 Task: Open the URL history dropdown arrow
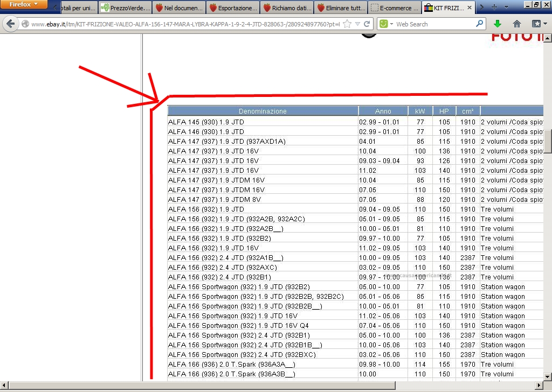pos(358,24)
